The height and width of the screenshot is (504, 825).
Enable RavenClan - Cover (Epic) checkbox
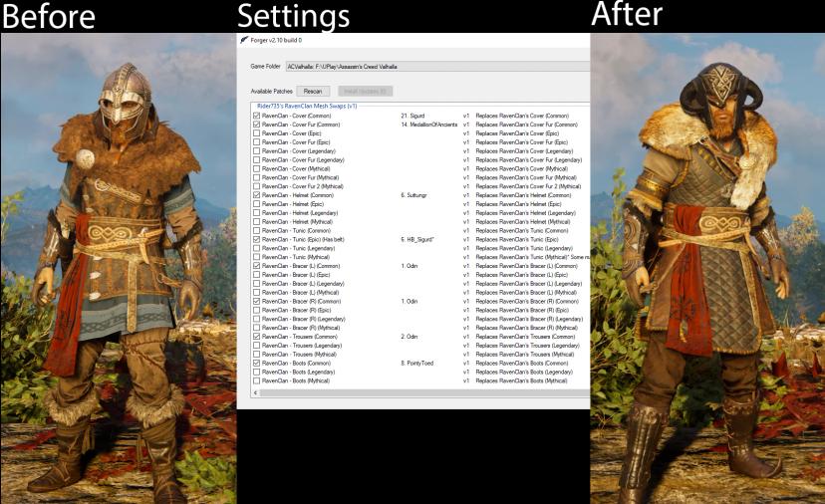257,133
